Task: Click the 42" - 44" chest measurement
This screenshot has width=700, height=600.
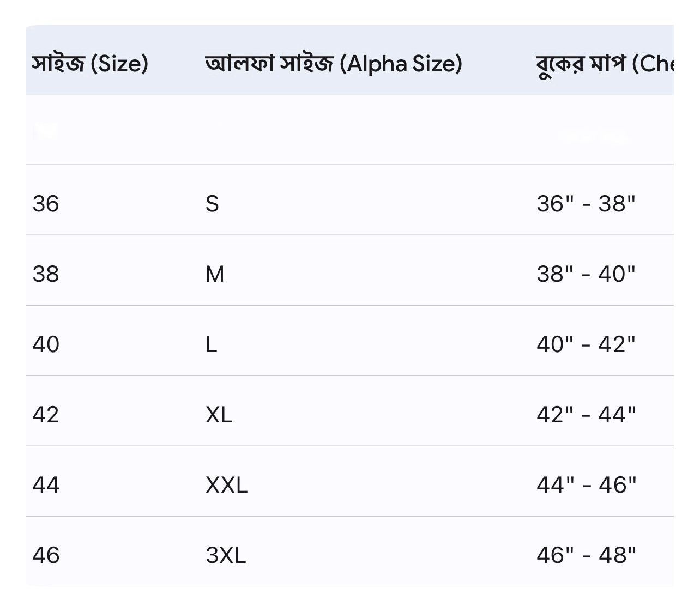Action: coord(586,415)
